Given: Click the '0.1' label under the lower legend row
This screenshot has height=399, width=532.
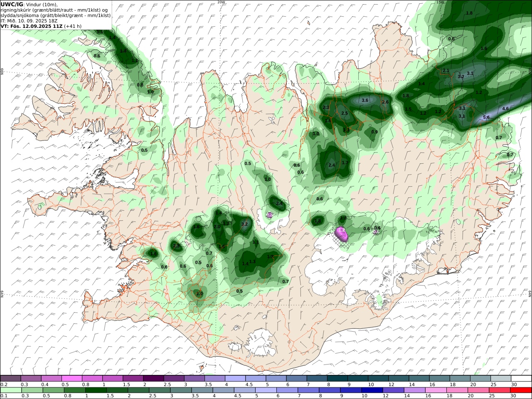Looking at the screenshot, I should click(x=3, y=396).
